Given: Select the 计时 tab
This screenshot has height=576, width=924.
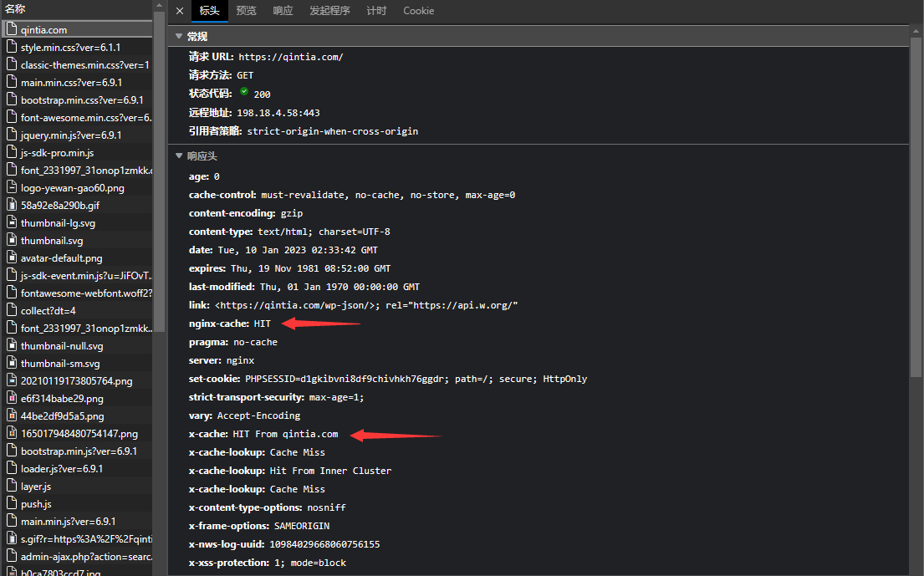Looking at the screenshot, I should pyautogui.click(x=376, y=11).
